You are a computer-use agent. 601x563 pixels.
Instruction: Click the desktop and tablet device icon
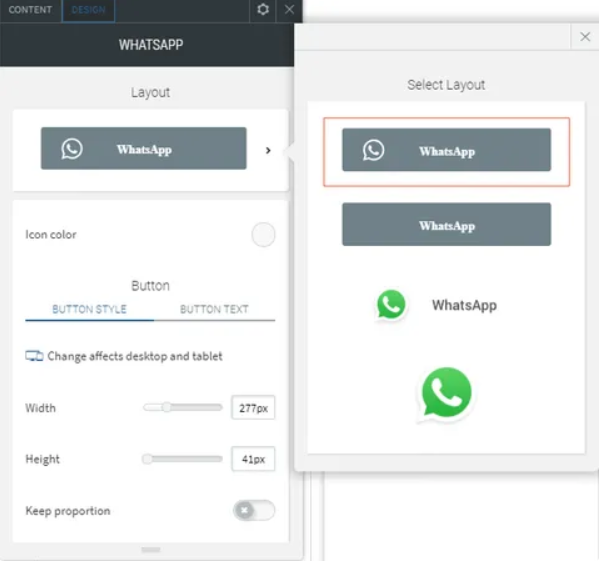coord(34,356)
